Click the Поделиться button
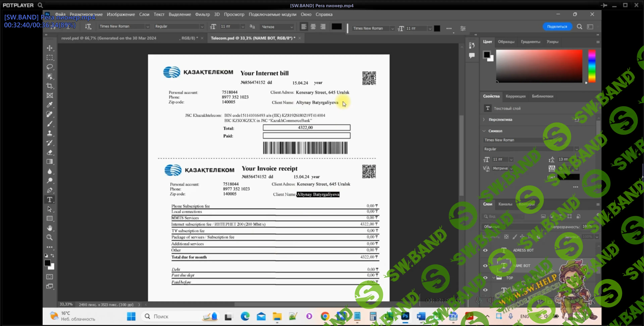Screen dimensions: 644x326 [x=557, y=27]
